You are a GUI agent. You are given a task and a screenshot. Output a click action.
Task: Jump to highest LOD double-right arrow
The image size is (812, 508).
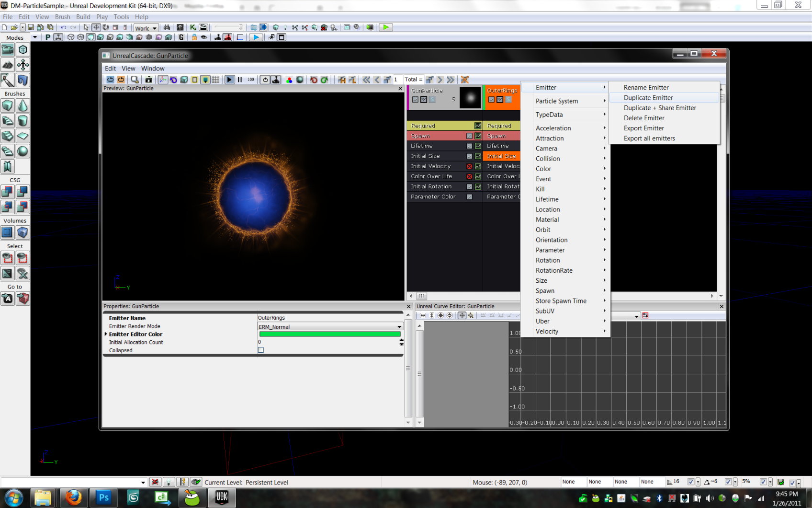[451, 80]
